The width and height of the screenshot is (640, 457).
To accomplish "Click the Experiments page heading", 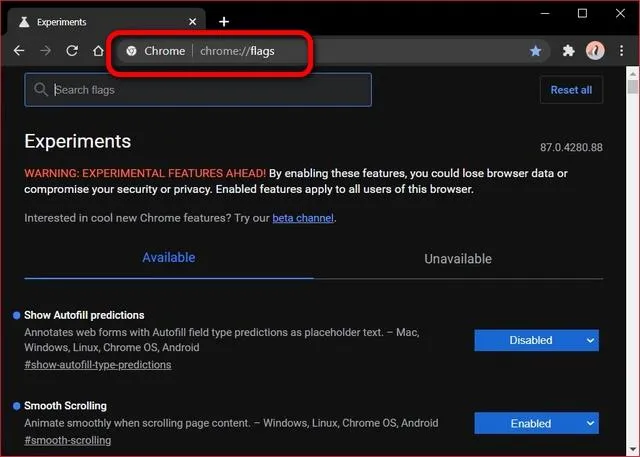I will (78, 141).
